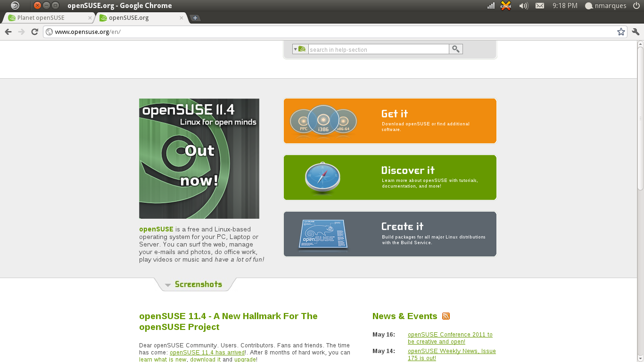
Task: Click the magnifier search button
Action: [456, 49]
